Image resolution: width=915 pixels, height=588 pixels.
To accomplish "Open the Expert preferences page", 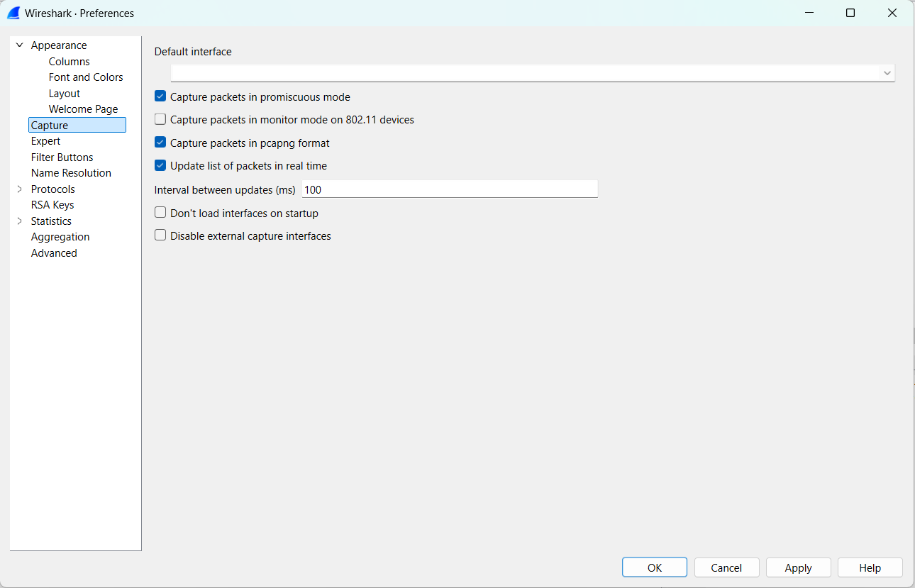I will pos(46,141).
